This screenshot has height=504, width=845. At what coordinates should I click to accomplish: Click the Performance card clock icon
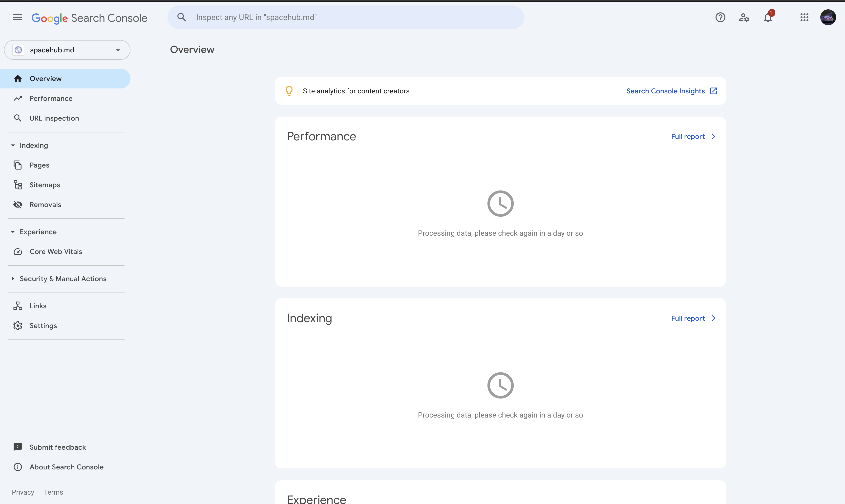[x=500, y=203]
